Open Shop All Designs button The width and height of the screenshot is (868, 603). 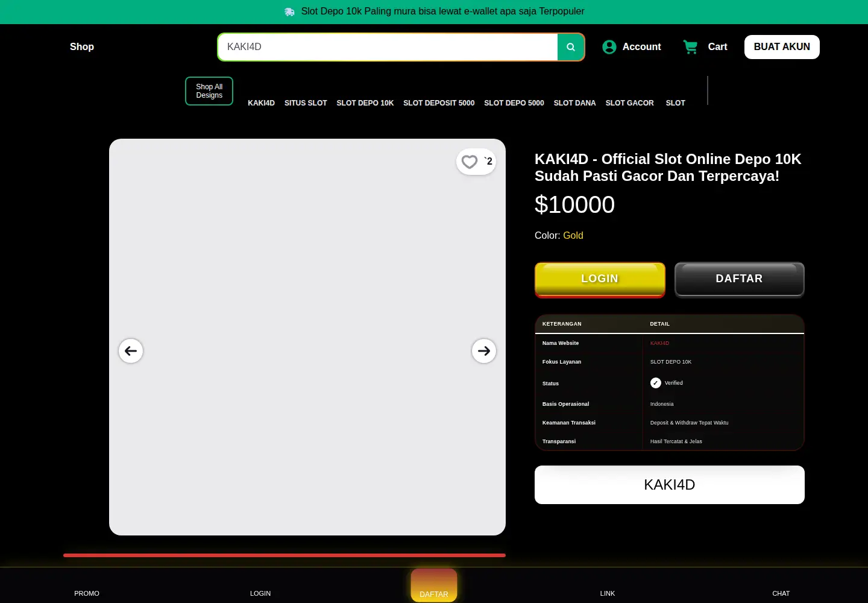click(209, 91)
